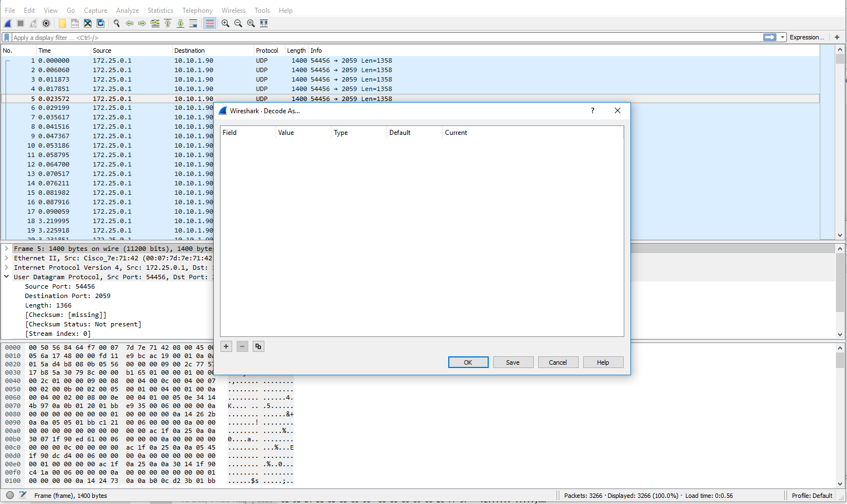Select the Checksum Status: Not present line
Viewport: 847px width, 504px height.
point(83,324)
